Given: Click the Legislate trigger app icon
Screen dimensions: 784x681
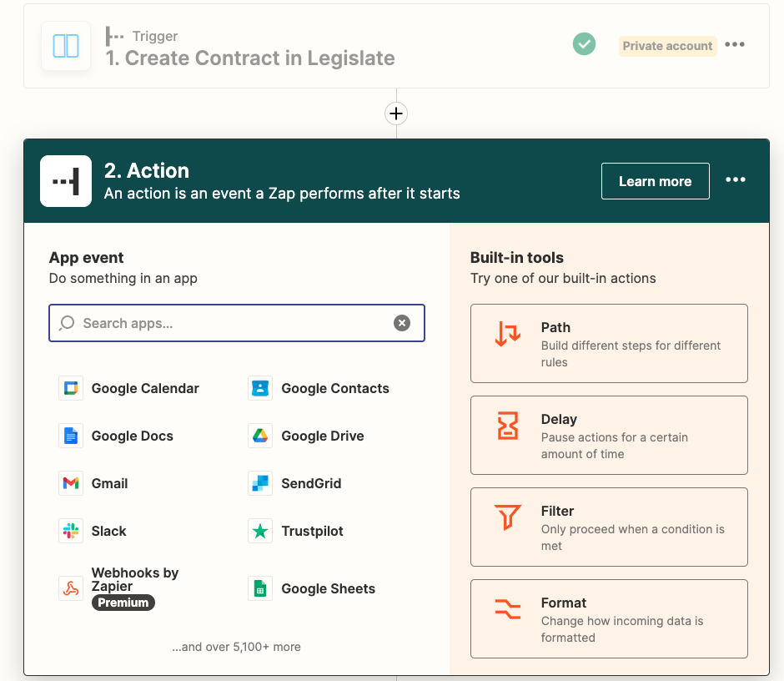Looking at the screenshot, I should 66,46.
